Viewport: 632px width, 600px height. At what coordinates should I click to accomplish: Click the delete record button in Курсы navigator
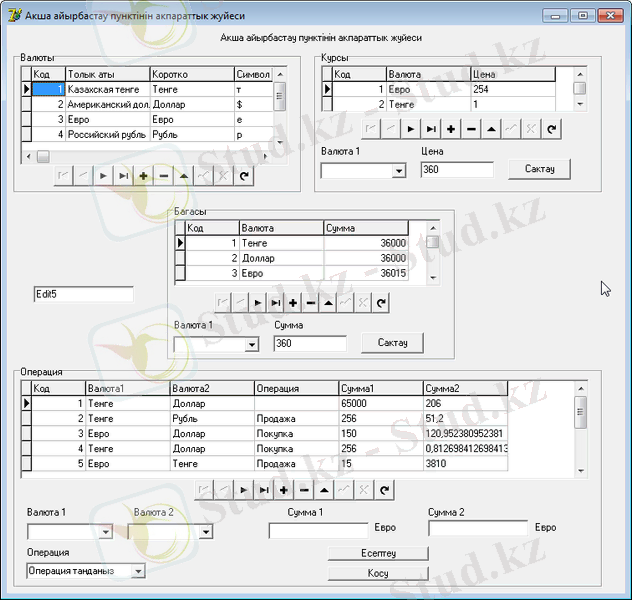(471, 128)
